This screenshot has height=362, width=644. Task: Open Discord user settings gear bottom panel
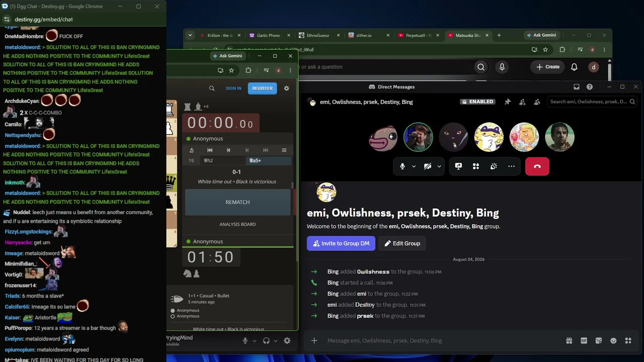tap(287, 340)
